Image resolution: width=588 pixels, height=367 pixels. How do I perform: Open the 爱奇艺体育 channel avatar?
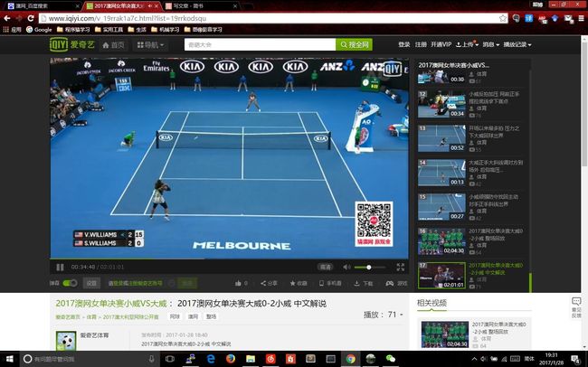click(x=66, y=341)
